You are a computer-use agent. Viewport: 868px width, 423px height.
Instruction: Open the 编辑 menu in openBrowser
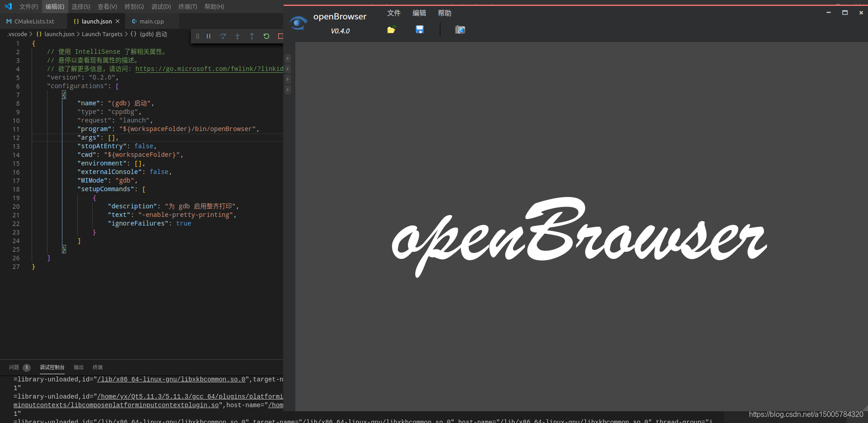pos(419,13)
